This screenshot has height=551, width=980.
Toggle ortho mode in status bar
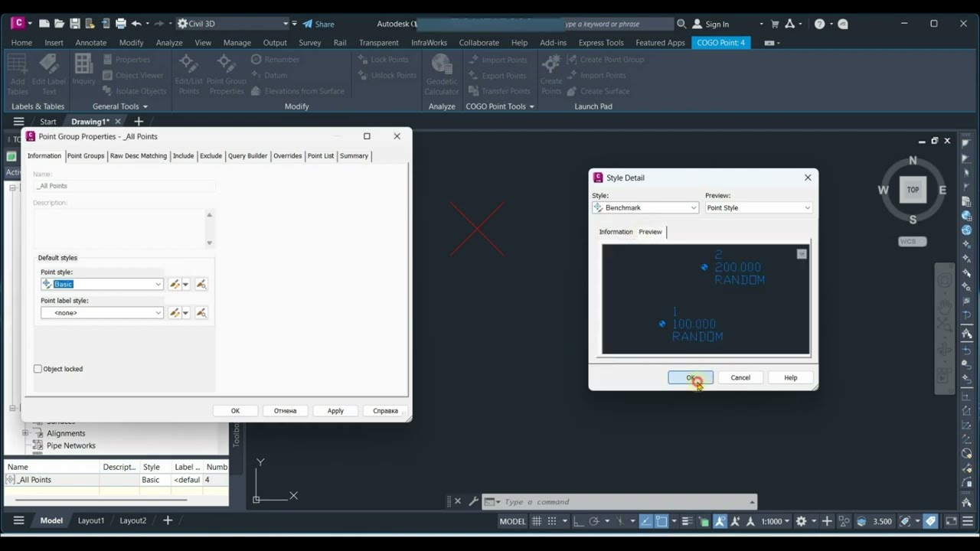point(579,521)
